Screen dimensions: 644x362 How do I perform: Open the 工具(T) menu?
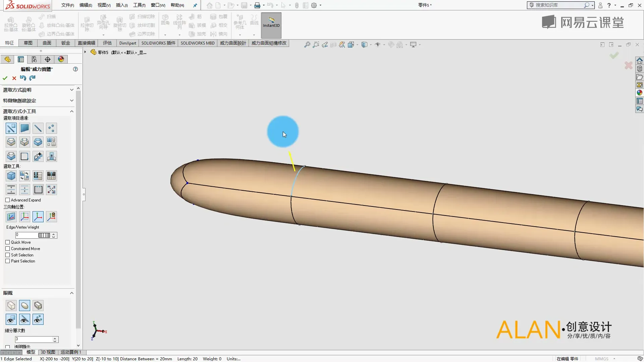[x=139, y=5]
